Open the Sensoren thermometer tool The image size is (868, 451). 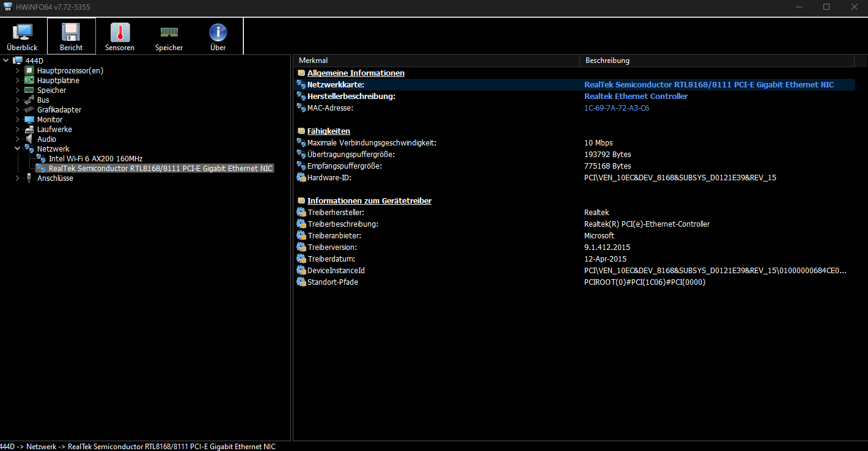pos(120,36)
